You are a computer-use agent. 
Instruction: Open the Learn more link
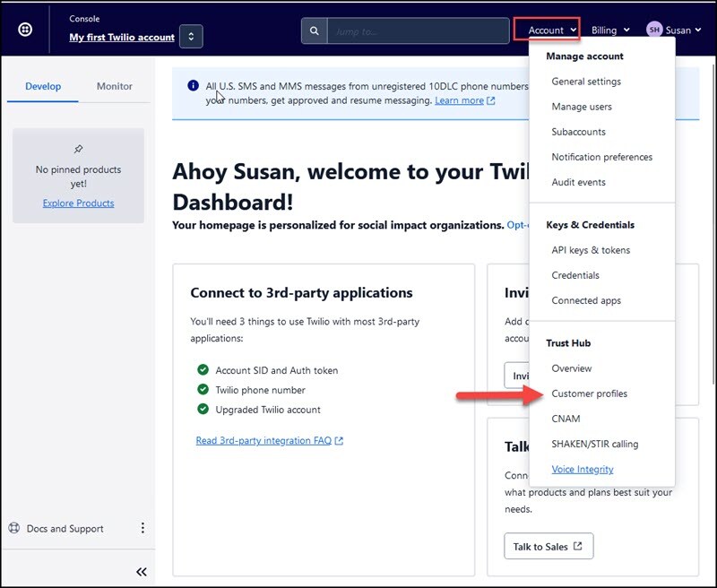pyautogui.click(x=459, y=100)
